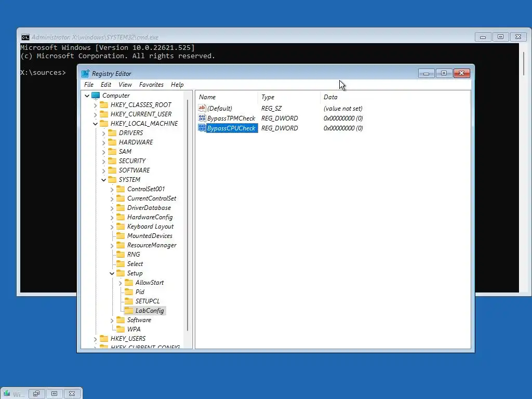This screenshot has width=532, height=399.
Task: Expand the SOFTWARE hive key
Action: coord(103,170)
